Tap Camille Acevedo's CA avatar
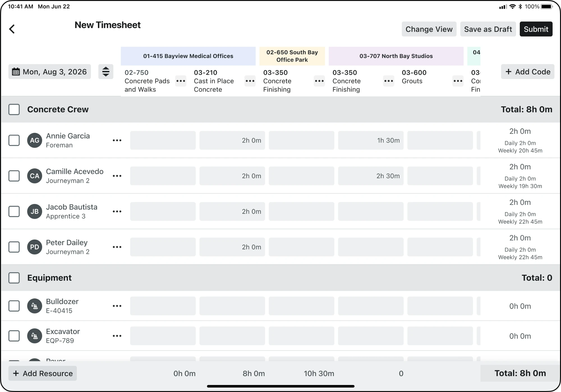561x392 pixels. pos(35,176)
